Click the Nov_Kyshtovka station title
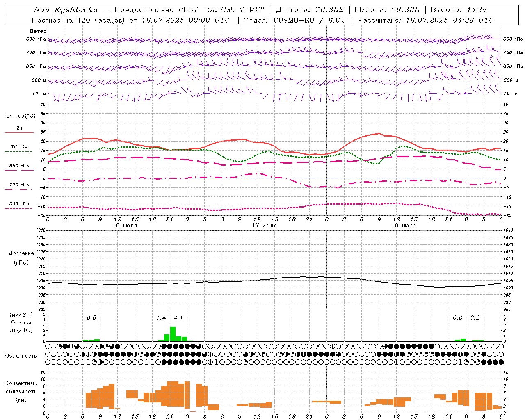 (x=66, y=10)
